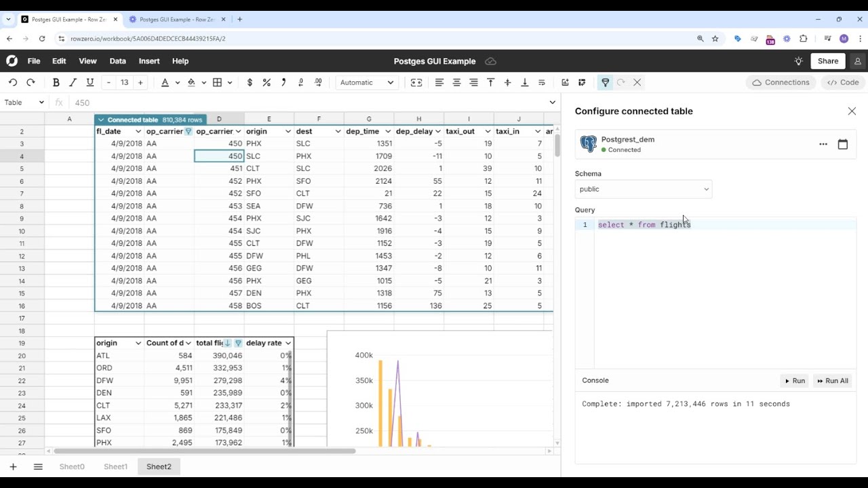The image size is (868, 488).
Task: Run the query with Run button
Action: tap(794, 381)
